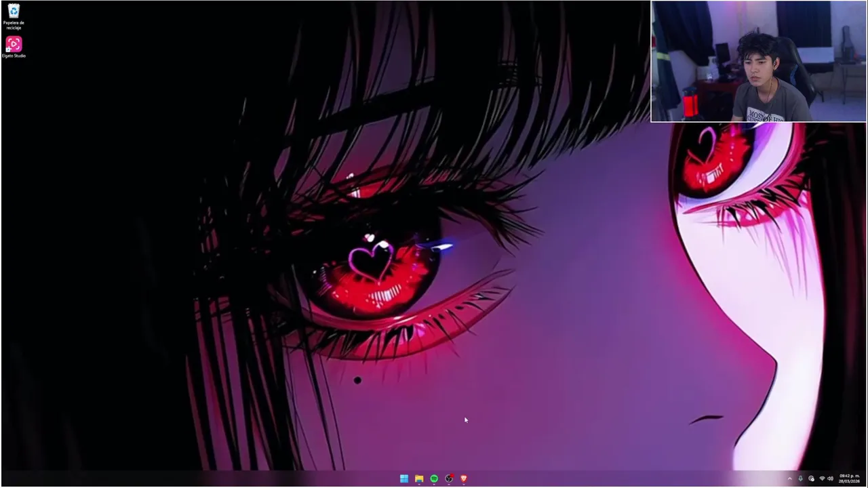Open OBS Studio from the taskbar
Screen dimensions: 868x488
point(449,479)
